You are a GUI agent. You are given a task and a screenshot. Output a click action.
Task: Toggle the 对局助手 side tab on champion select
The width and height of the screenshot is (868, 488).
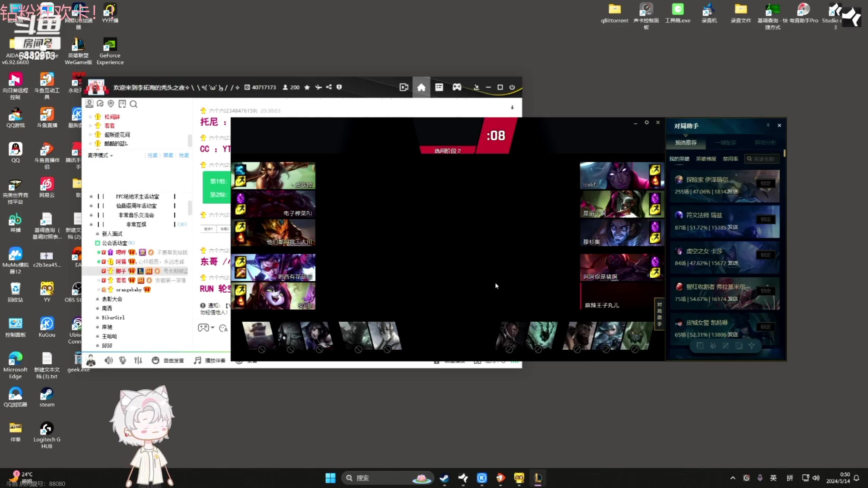(659, 314)
